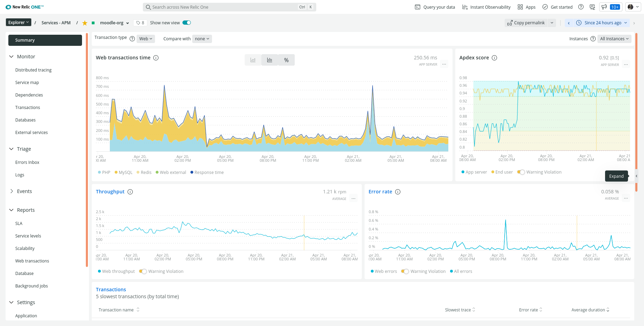Go to previous time range arrow
The height and width of the screenshot is (326, 644).
(569, 23)
